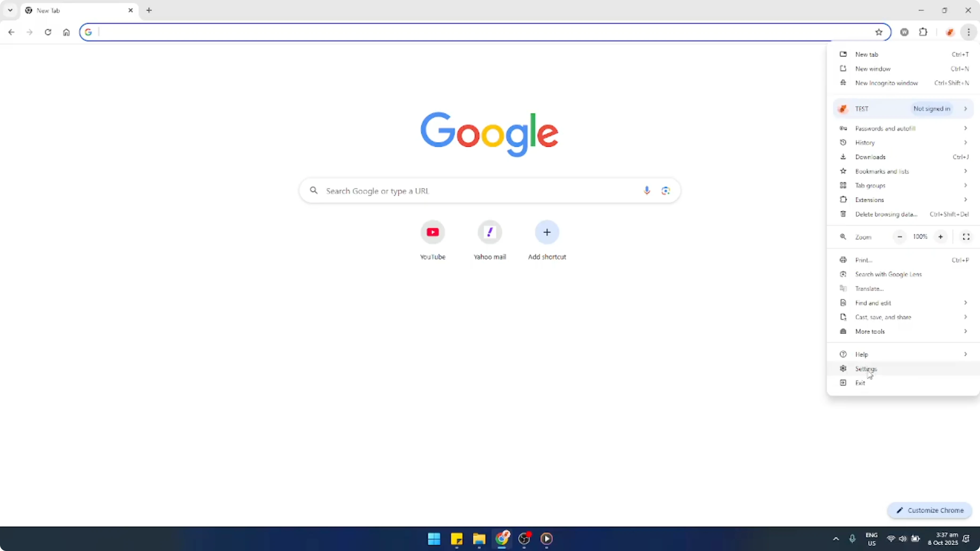Viewport: 980px width, 551px height.
Task: Choose New window from the menu
Action: click(904, 69)
